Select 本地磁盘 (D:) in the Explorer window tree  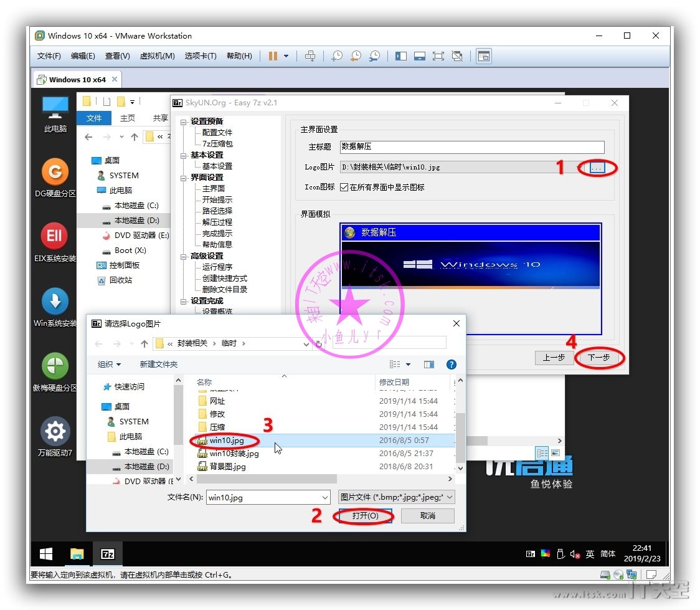[x=136, y=221]
